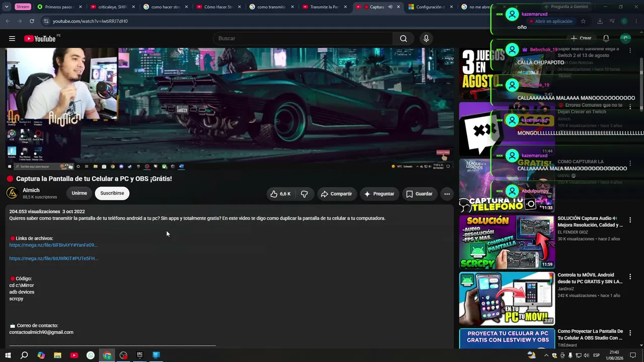Open SOLUCIÓN Captura Audio SCRCPY thumbnail
This screenshot has width=644, height=362.
point(507,242)
